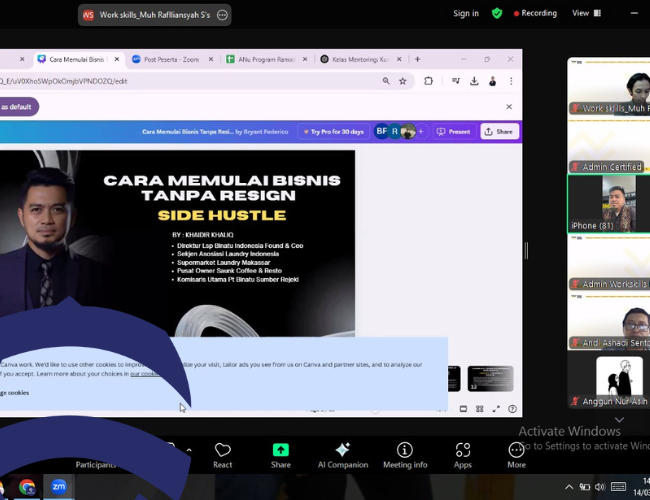Click Try Pro for 30 days button
Screen dimensions: 650x500
(x=333, y=132)
